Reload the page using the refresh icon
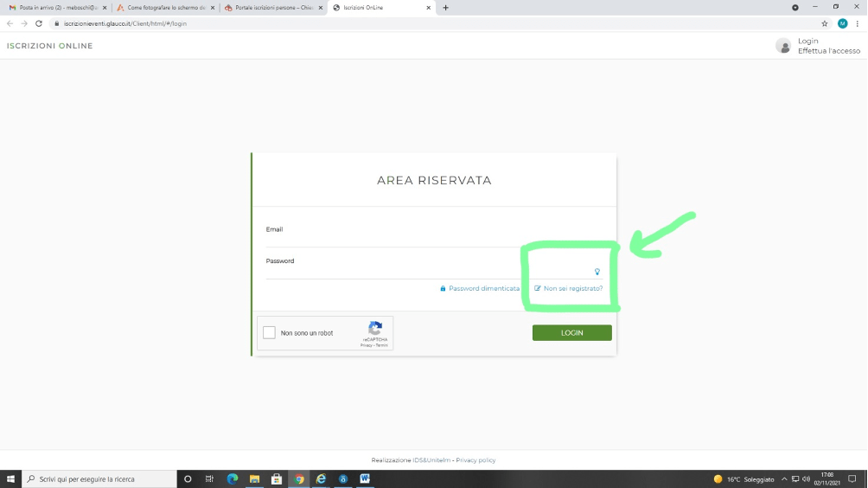The image size is (868, 488). tap(39, 23)
